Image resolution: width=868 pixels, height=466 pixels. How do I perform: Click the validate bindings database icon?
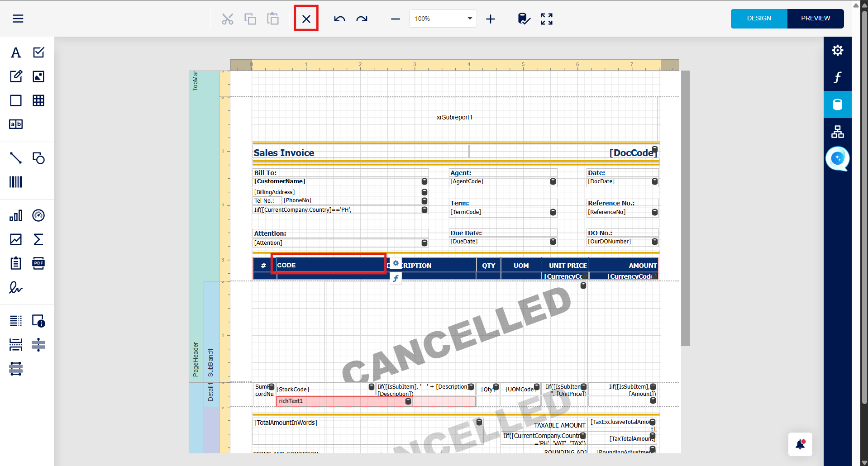coord(524,19)
